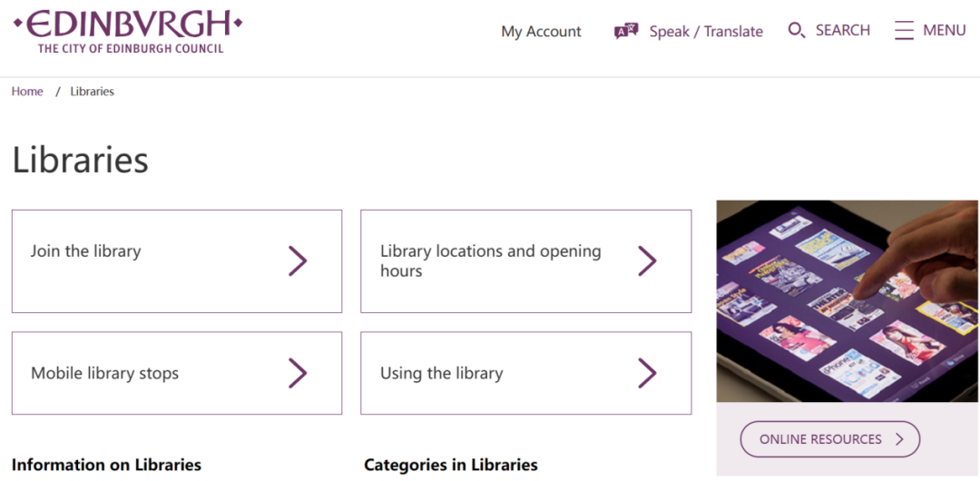Open the Join the library card
Viewport: 980px width, 481px height.
pyautogui.click(x=177, y=261)
